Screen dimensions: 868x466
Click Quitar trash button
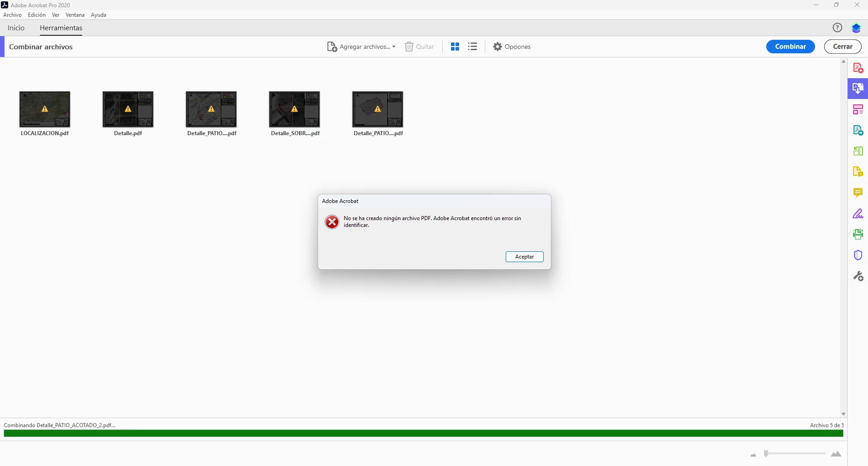[x=419, y=47]
